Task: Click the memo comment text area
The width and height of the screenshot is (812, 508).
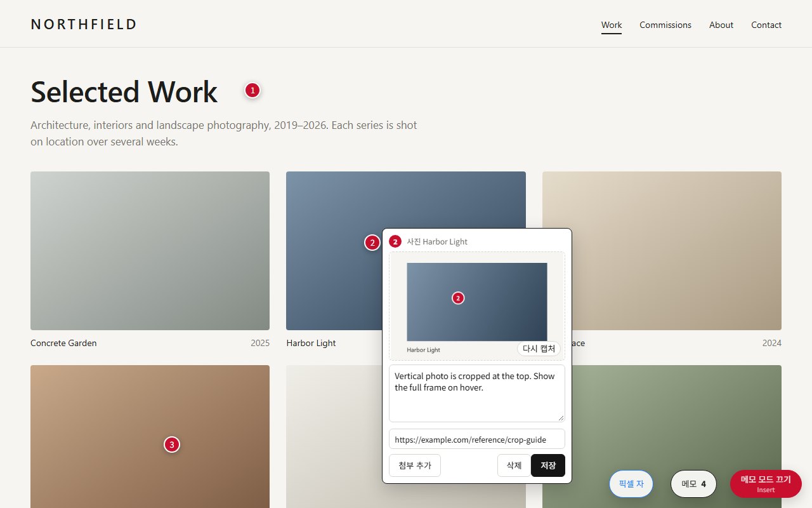Action: [x=477, y=393]
